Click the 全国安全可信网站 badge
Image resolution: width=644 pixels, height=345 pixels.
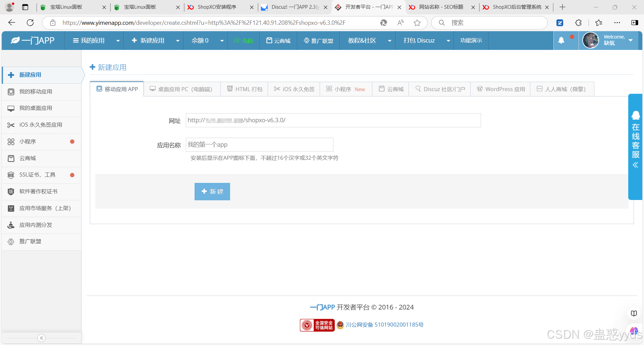click(317, 325)
